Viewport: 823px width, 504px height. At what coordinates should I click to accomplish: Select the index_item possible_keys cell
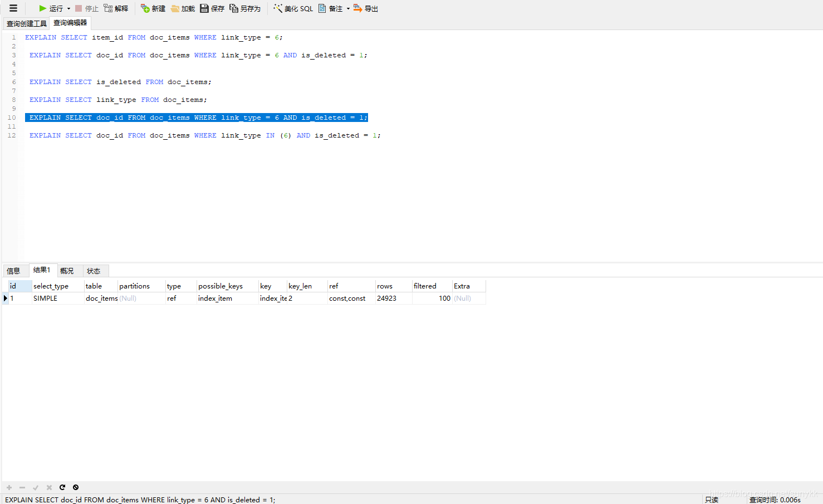coord(227,299)
